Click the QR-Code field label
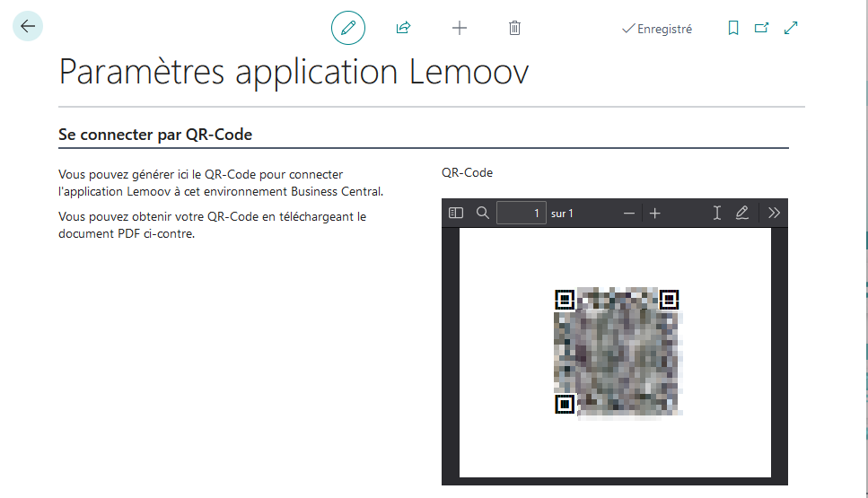This screenshot has width=868, height=498. 468,172
